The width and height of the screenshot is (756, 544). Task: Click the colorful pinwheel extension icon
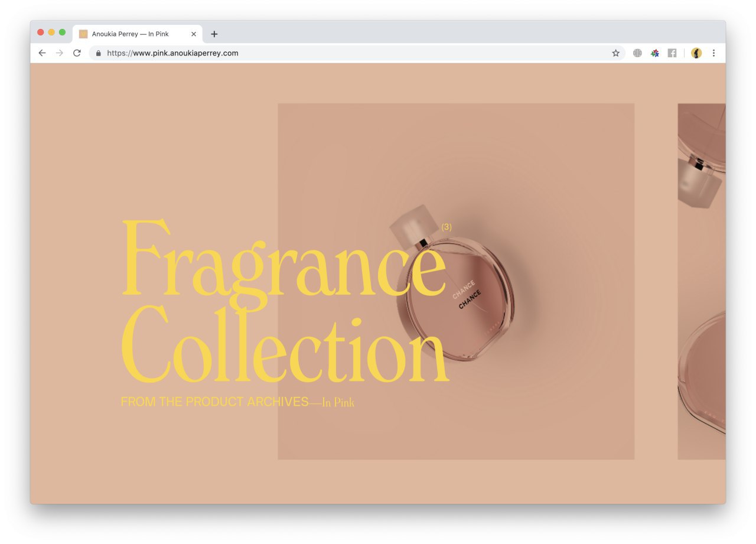coord(654,53)
